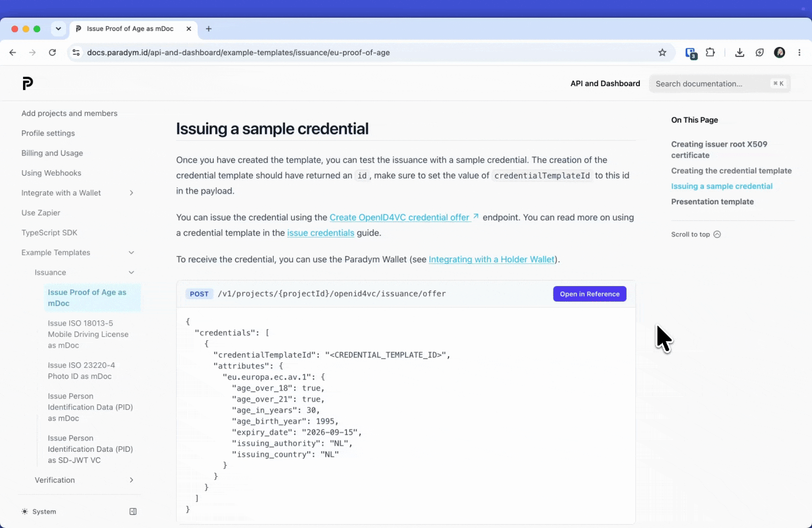Open Issue PID as SD-JWT VC page
812x528 pixels.
point(90,449)
